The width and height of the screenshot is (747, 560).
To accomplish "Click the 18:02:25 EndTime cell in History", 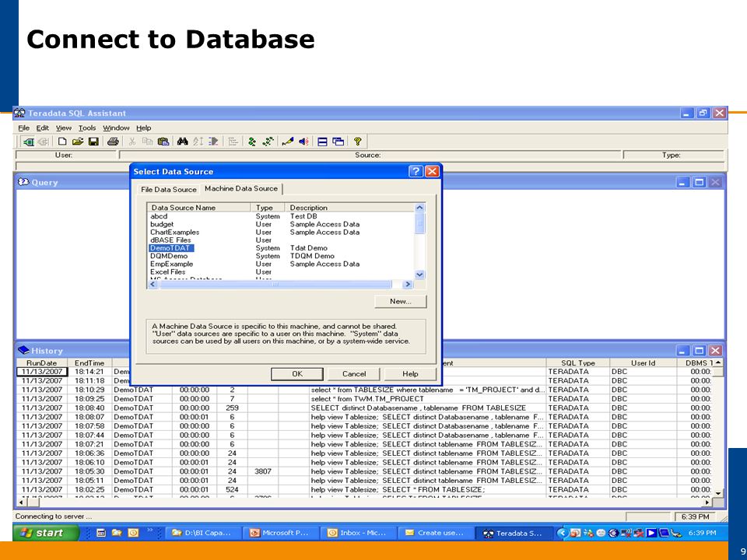I will click(x=89, y=489).
